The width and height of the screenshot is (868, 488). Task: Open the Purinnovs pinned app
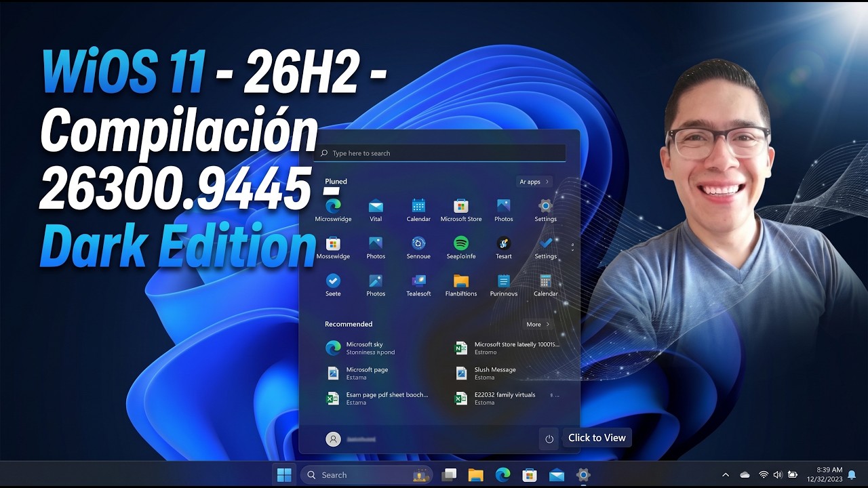point(503,285)
